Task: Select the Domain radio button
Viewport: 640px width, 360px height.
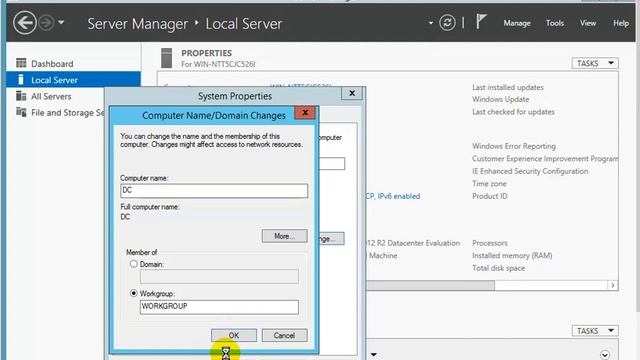Action: pyautogui.click(x=133, y=264)
